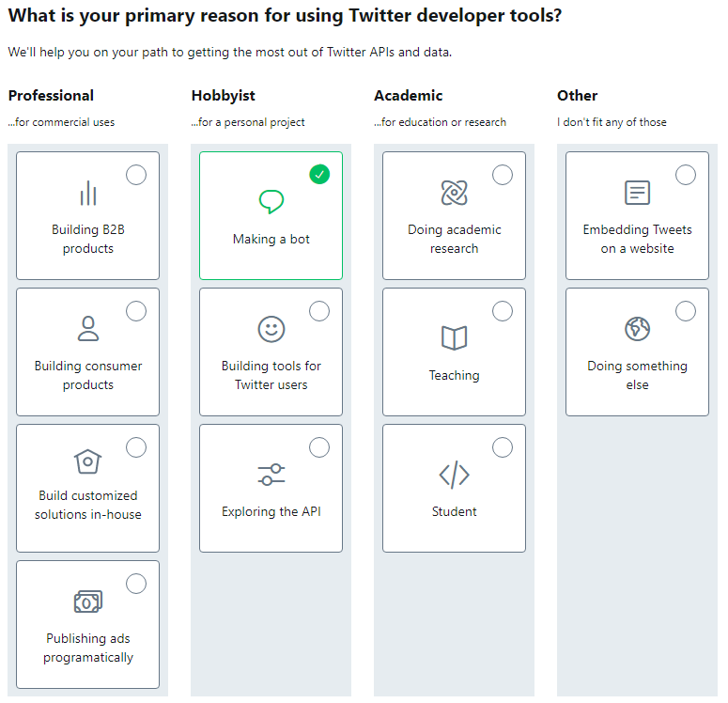
Task: Click the Academic column heading
Action: tap(409, 95)
